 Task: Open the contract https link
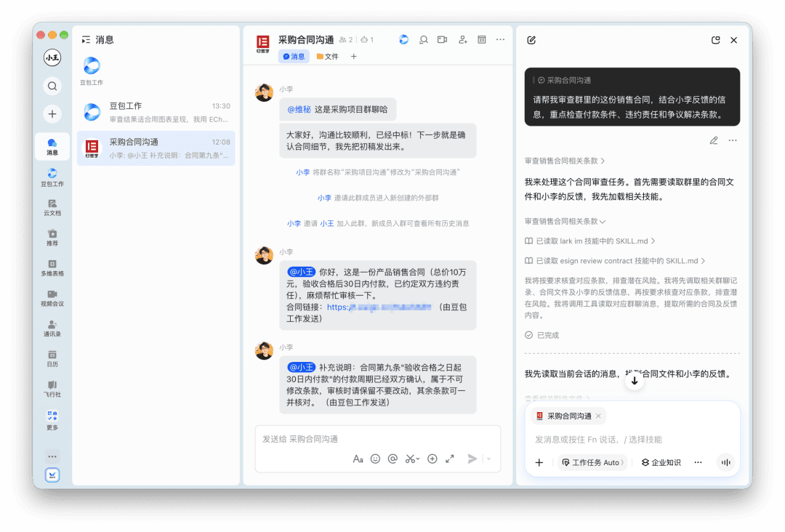pos(379,307)
